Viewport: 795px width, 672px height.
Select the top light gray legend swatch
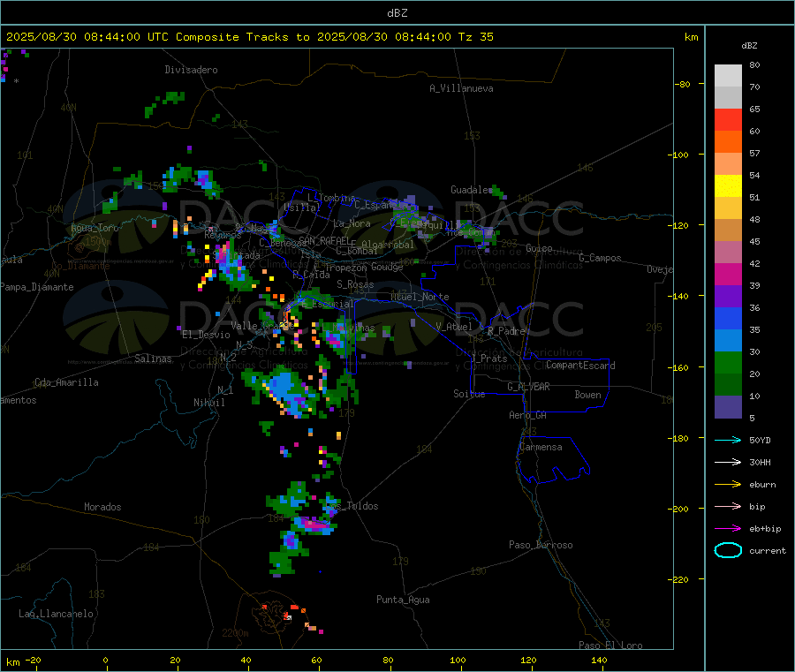(728, 76)
